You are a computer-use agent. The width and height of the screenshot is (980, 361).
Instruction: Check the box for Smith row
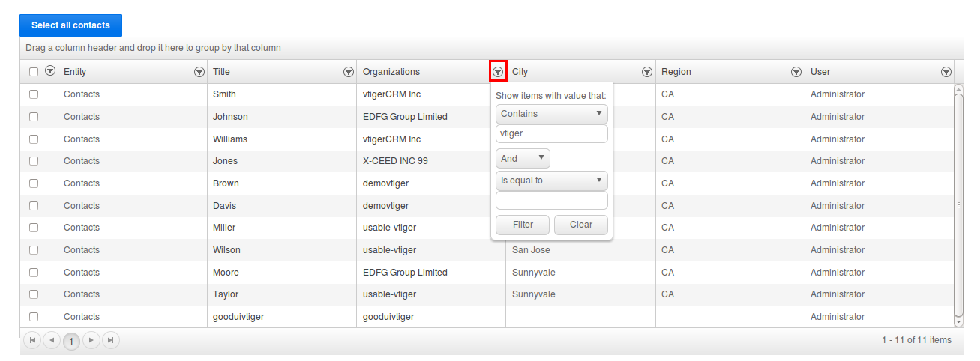coord(34,94)
